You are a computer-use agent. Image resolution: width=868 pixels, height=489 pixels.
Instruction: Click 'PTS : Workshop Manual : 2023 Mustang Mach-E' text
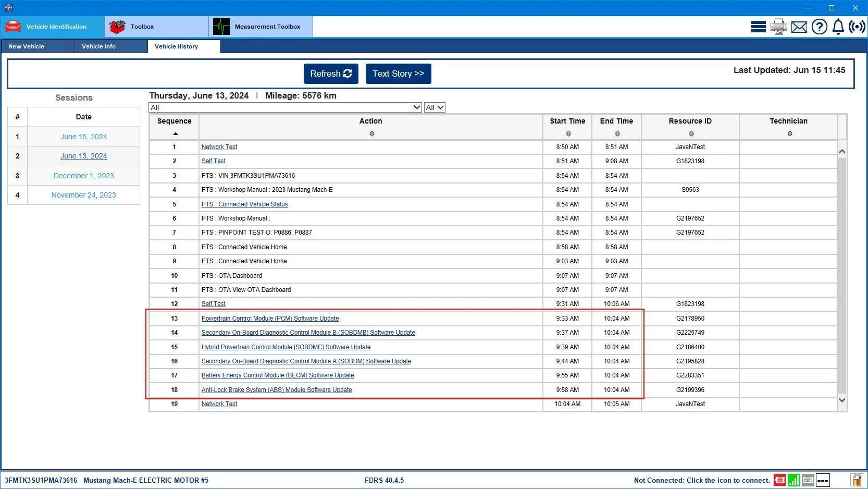pos(267,190)
